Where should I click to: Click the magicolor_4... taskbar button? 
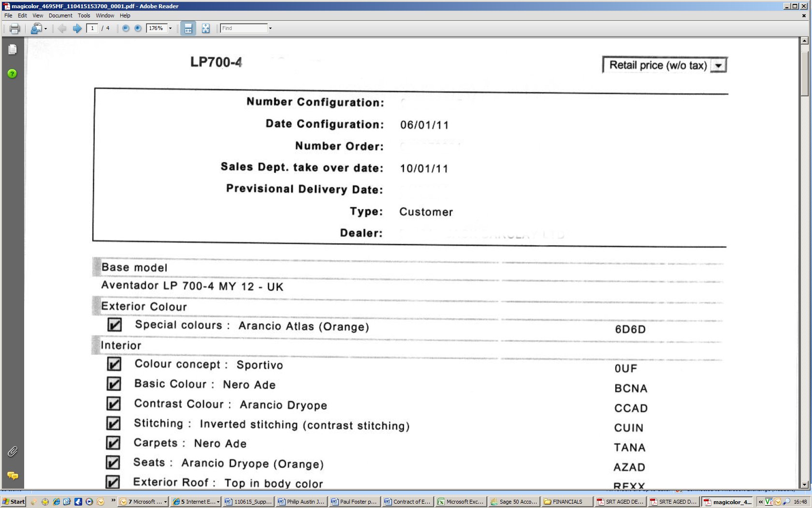(727, 502)
